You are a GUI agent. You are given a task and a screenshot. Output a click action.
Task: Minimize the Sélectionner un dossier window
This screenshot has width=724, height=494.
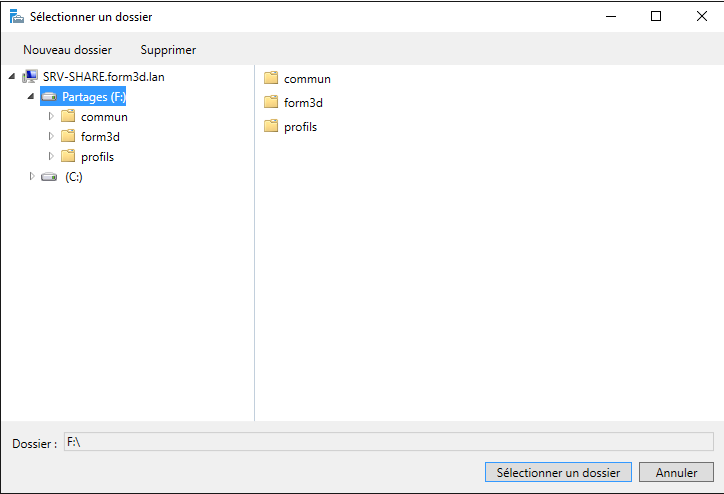(x=611, y=16)
